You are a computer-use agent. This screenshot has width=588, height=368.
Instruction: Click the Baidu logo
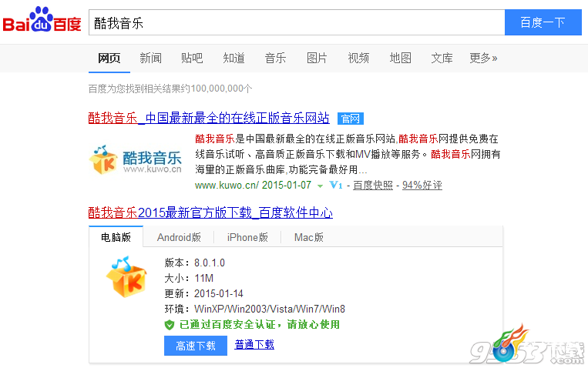(x=42, y=20)
